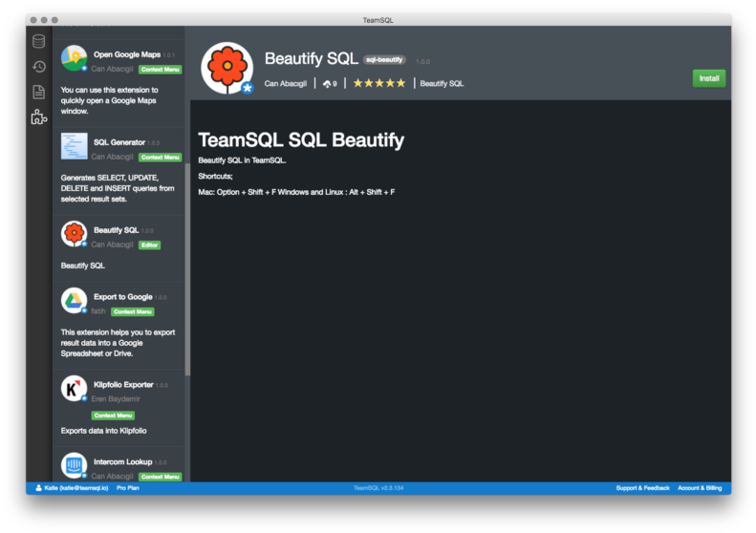This screenshot has width=756, height=533.
Task: Open the extensions puzzle-piece icon
Action: [39, 117]
